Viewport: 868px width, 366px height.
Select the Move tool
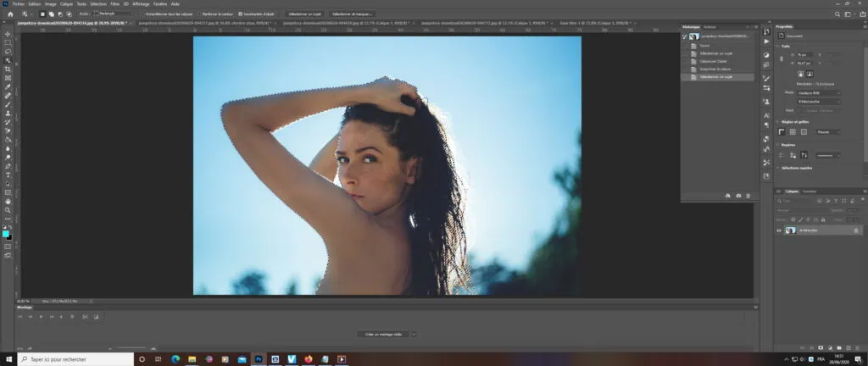[8, 33]
